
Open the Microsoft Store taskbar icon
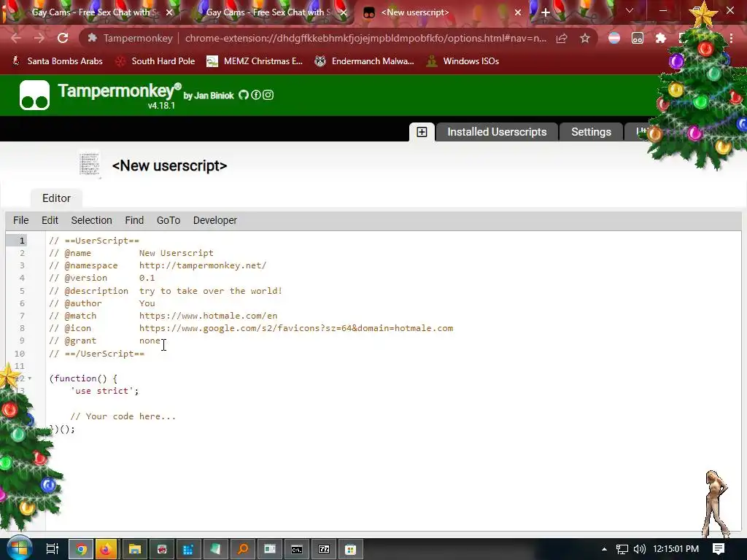351,549
